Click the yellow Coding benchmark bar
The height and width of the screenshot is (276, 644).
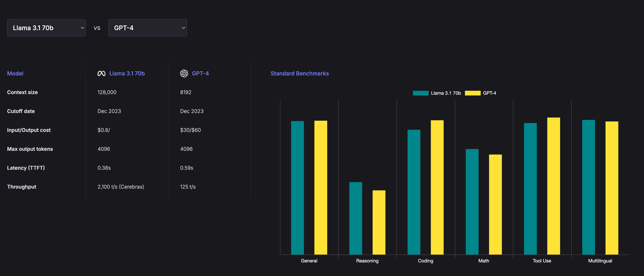click(x=437, y=187)
